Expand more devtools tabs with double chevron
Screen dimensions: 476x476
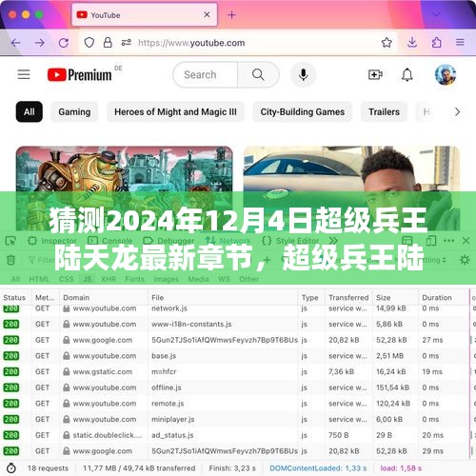333,241
